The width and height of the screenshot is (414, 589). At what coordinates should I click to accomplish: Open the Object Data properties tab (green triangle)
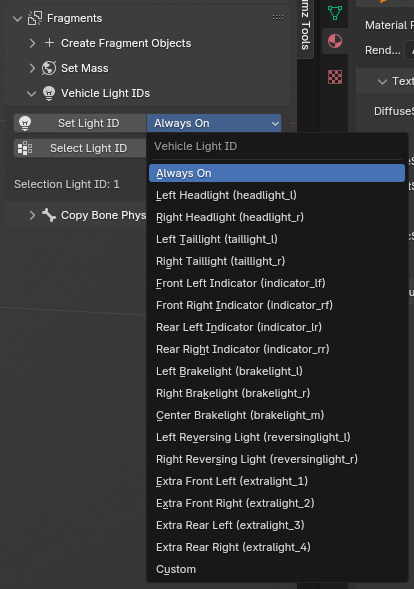click(x=334, y=12)
